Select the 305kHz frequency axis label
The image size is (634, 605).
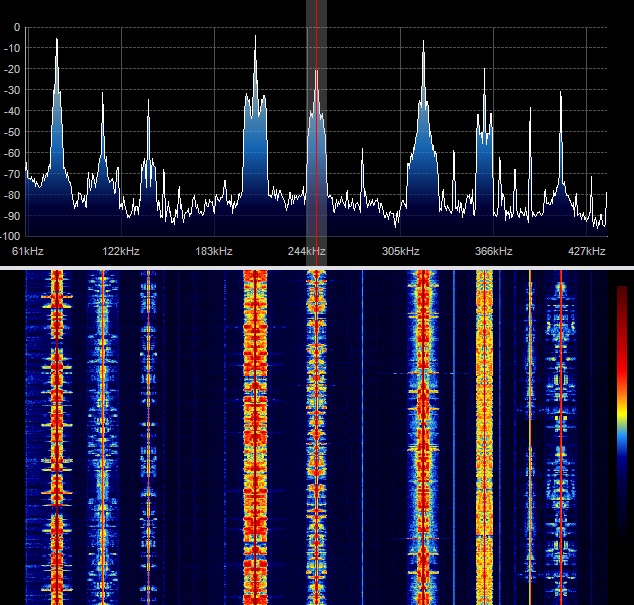click(401, 251)
